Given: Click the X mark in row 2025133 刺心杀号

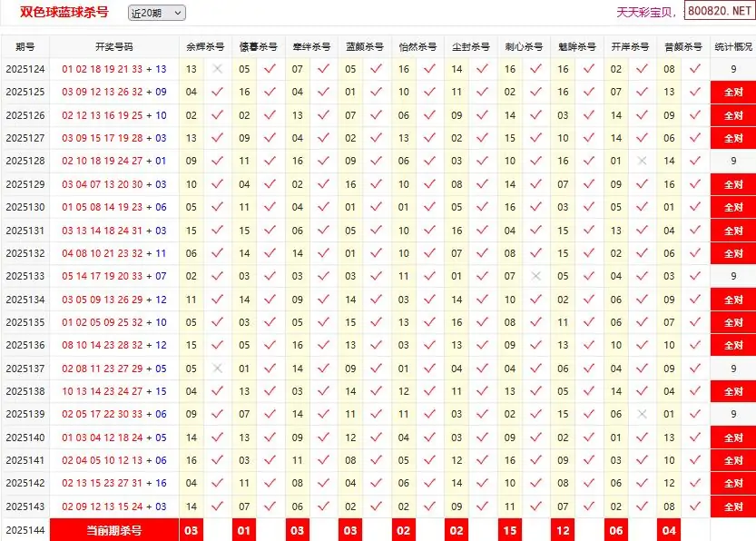Looking at the screenshot, I should [x=536, y=276].
